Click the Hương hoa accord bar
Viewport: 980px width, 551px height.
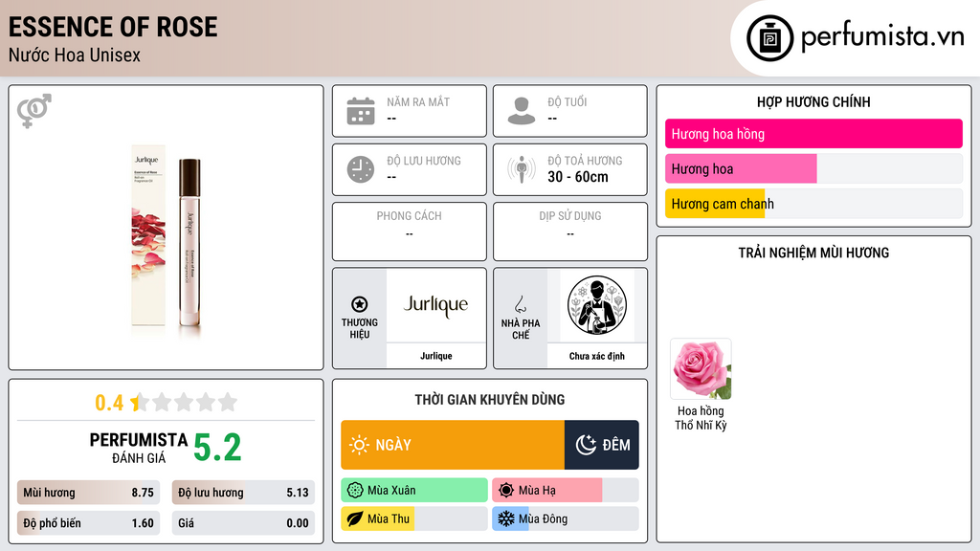(813, 168)
